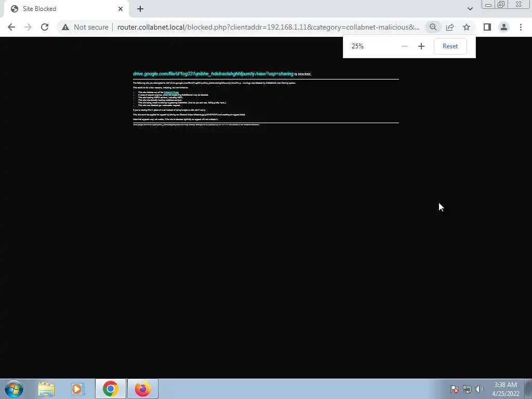Open the Chrome three-dot menu

point(521,27)
